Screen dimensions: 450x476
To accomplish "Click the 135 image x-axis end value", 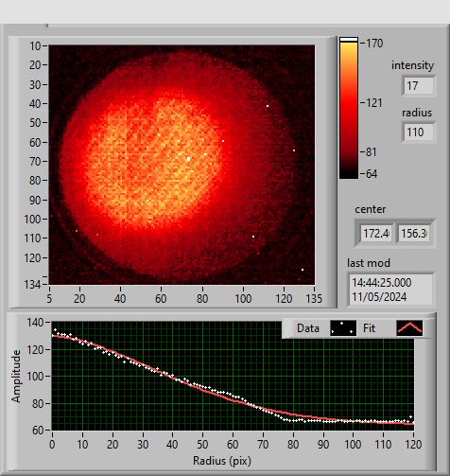I will click(314, 298).
